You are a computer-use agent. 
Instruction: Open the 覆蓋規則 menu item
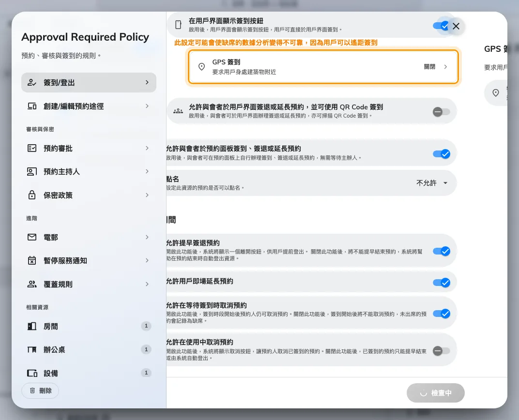(89, 284)
